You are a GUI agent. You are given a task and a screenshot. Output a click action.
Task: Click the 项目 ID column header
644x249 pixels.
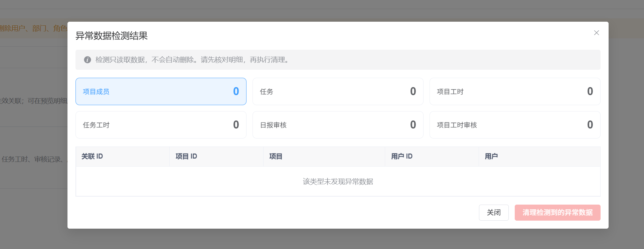[216, 156]
